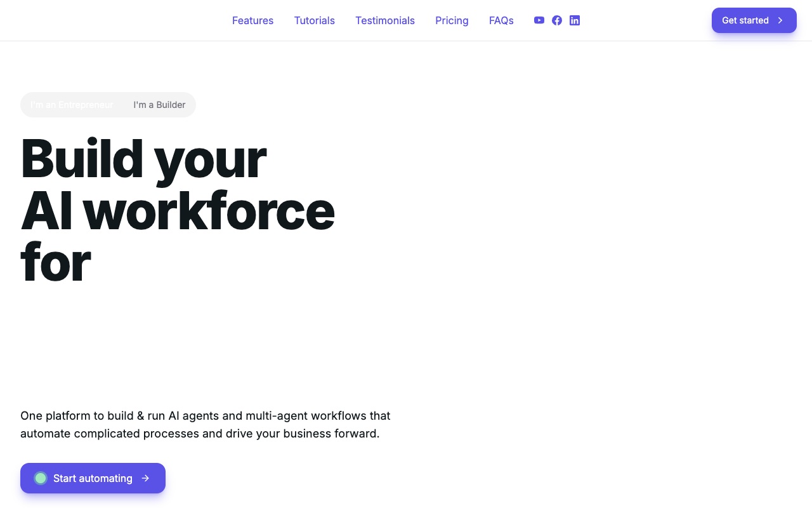Switch to I'm an Entrepreneur mode
Viewport: 812px width, 508px height.
pyautogui.click(x=72, y=105)
